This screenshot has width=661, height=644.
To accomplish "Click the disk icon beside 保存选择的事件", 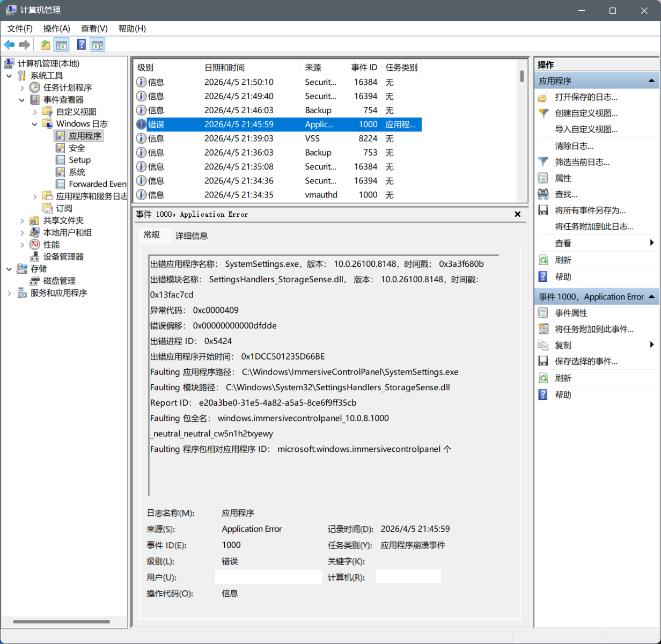I will click(x=543, y=361).
